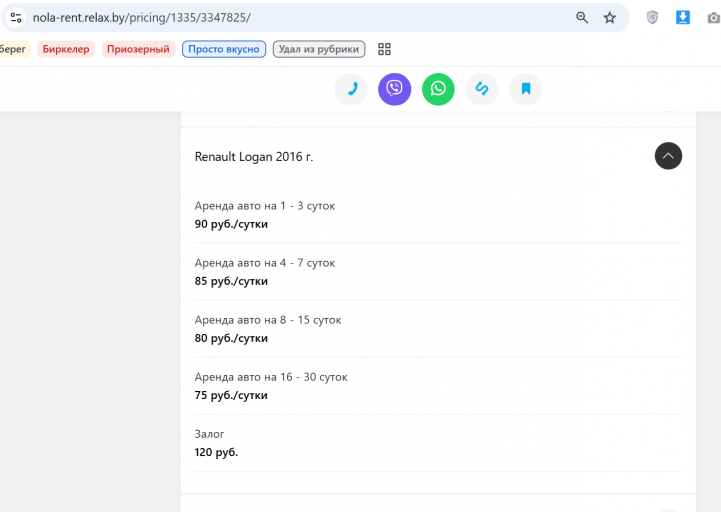The height and width of the screenshot is (512, 721).
Task: Click the 90 руб./сутки price
Action: click(231, 224)
